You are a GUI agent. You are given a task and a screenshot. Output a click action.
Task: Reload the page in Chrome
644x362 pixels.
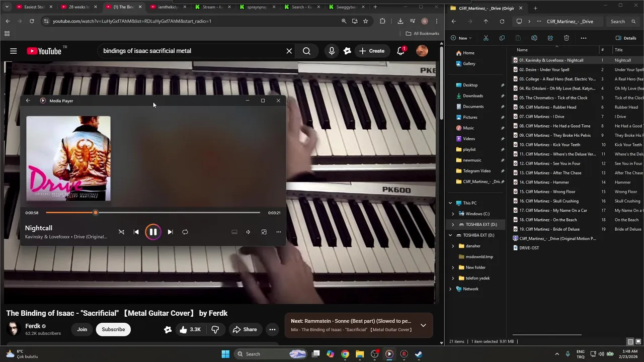coord(32,21)
